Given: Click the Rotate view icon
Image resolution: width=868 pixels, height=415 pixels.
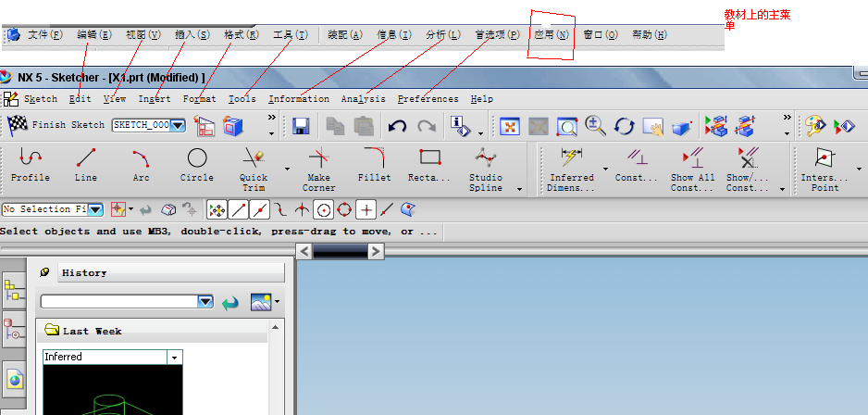Looking at the screenshot, I should click(625, 126).
